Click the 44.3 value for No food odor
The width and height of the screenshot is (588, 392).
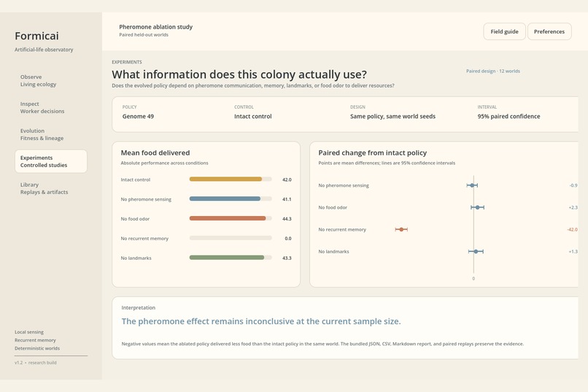(x=287, y=219)
